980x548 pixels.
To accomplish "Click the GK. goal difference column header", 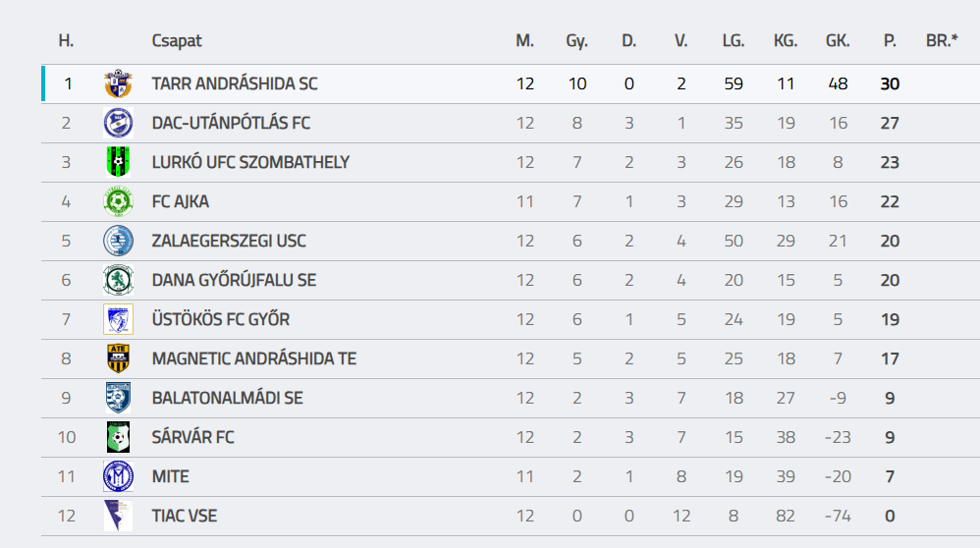I will click(838, 41).
